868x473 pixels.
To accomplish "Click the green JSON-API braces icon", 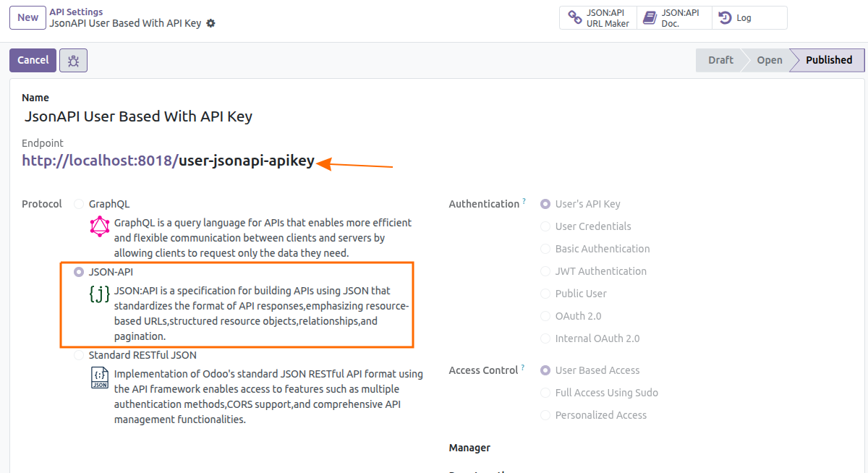I will (99, 294).
